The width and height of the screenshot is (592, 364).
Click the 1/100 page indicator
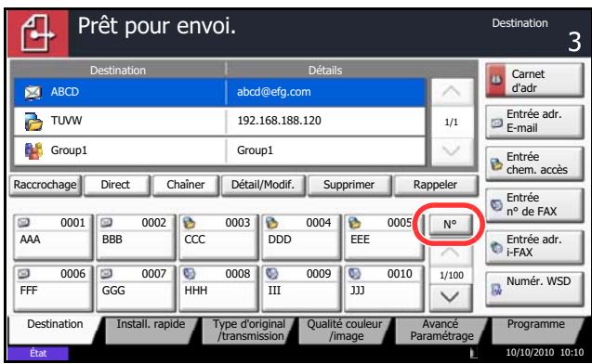tap(452, 276)
